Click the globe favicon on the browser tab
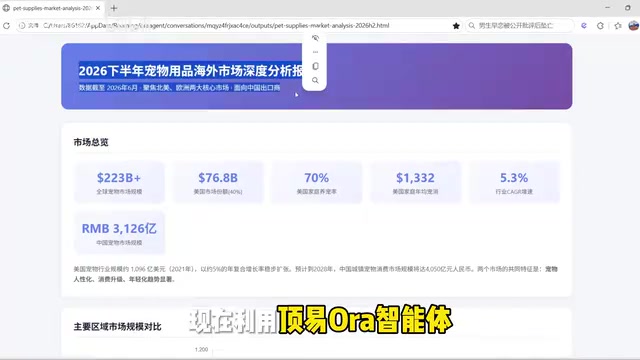Screen dimensions: 640x360 pos(6,8)
